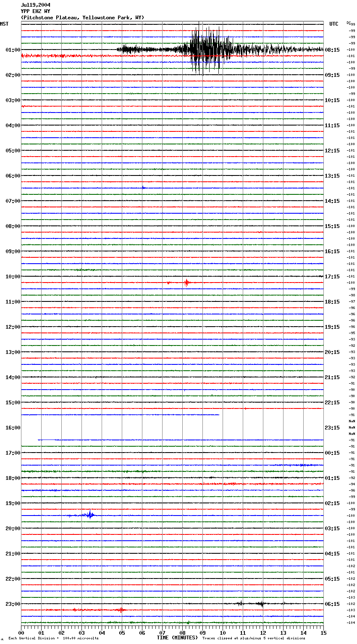Click the red seismic burst on the 10:15 trace
Image resolution: width=357 pixels, height=644 pixels.
186,283
